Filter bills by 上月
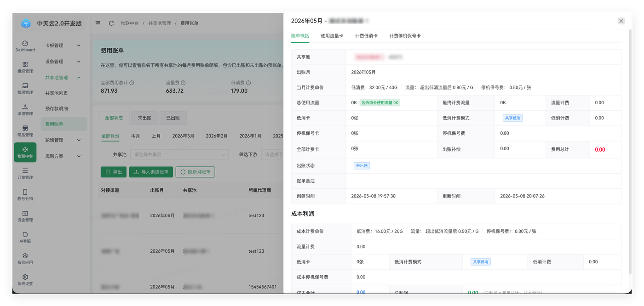The width and height of the screenshot is (644, 306). click(156, 136)
